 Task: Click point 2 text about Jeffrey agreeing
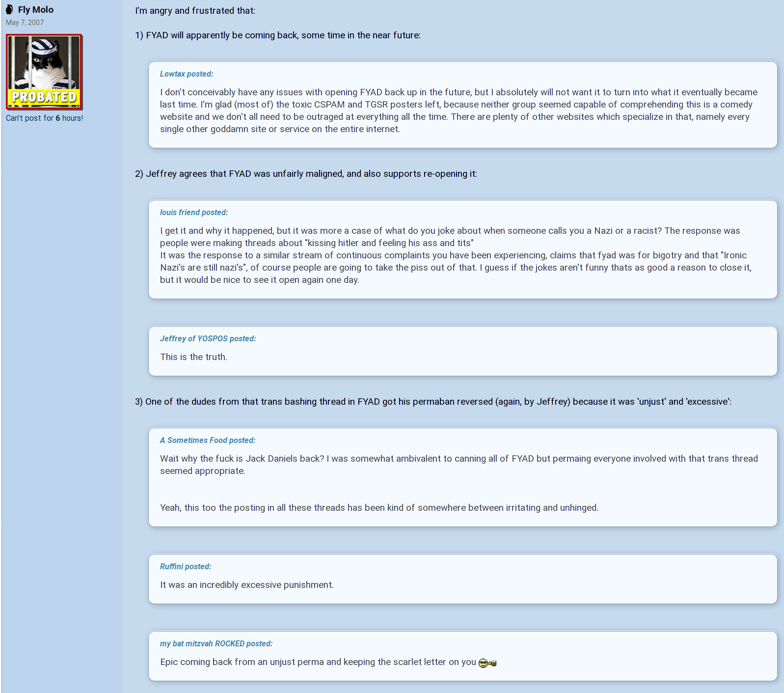tap(306, 174)
